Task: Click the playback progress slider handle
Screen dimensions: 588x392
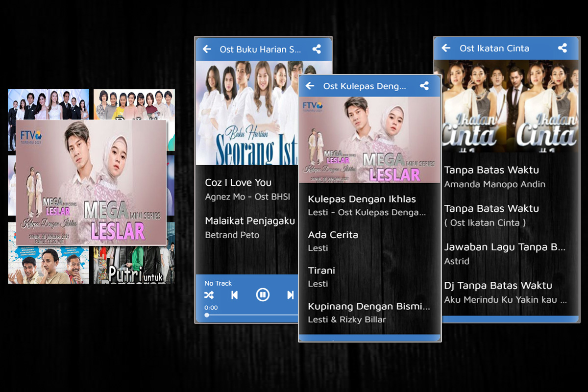Action: (207, 315)
